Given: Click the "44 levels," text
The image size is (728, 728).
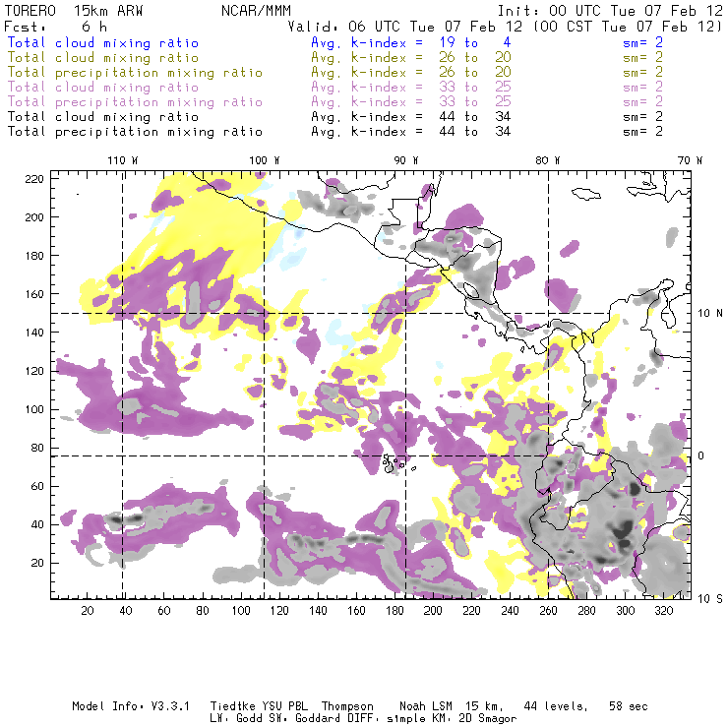Looking at the screenshot, I should pyautogui.click(x=556, y=706).
